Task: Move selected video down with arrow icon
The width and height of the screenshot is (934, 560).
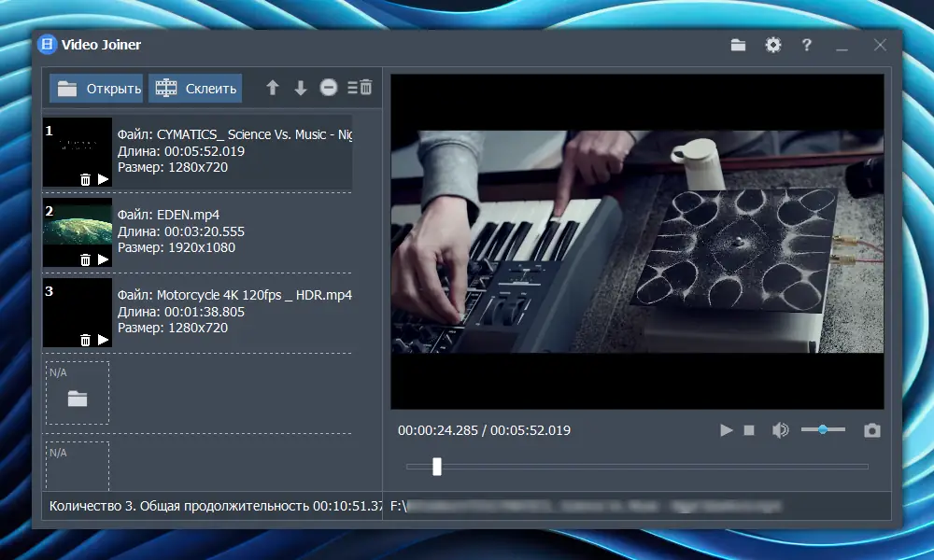Action: point(300,88)
